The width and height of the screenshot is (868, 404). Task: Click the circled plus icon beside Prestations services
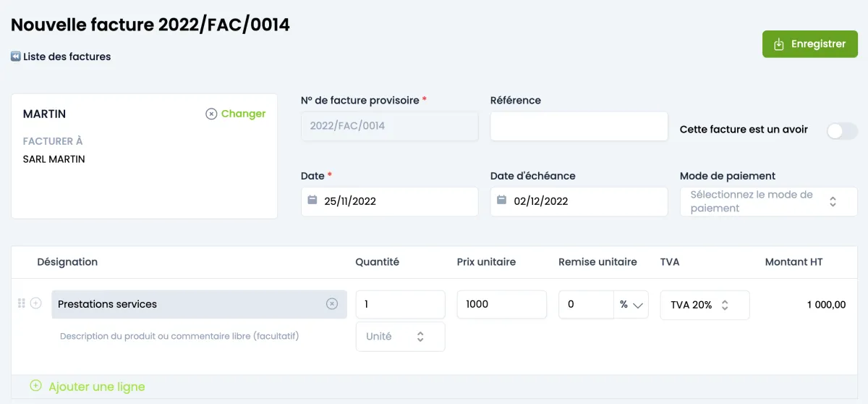point(35,303)
